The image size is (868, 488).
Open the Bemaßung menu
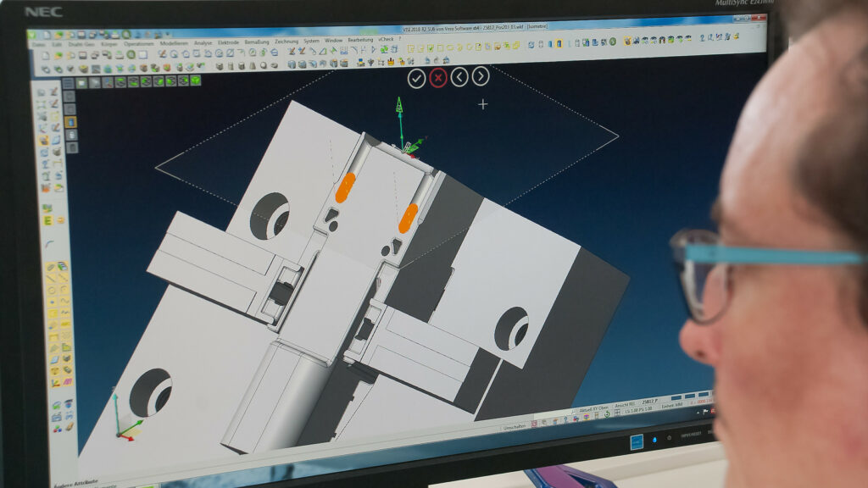256,42
